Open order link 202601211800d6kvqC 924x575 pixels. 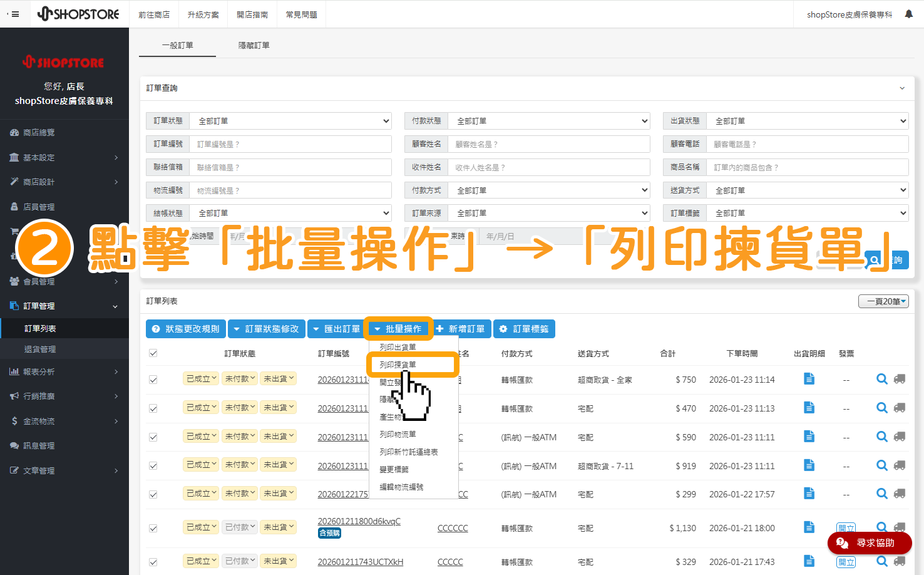(359, 521)
